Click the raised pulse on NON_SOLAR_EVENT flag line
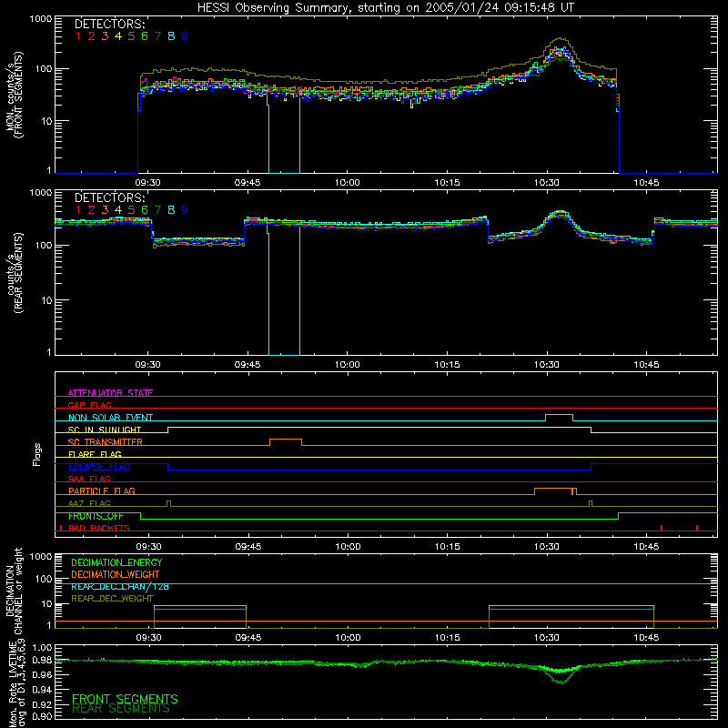The image size is (728, 728). (559, 418)
